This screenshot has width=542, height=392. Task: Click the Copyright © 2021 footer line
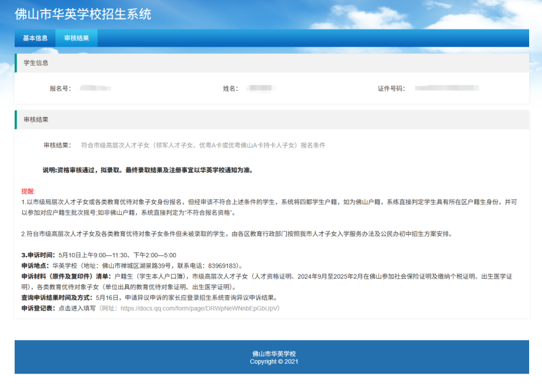click(274, 361)
